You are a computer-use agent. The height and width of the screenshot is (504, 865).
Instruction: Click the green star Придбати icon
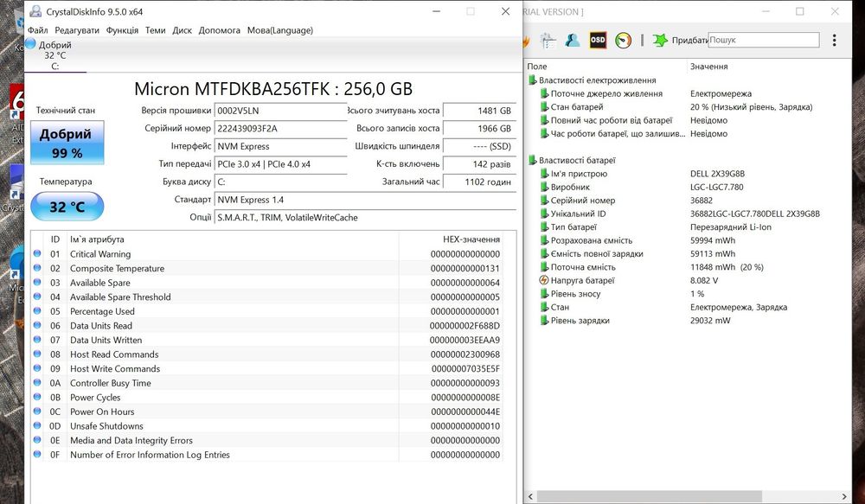click(x=660, y=40)
